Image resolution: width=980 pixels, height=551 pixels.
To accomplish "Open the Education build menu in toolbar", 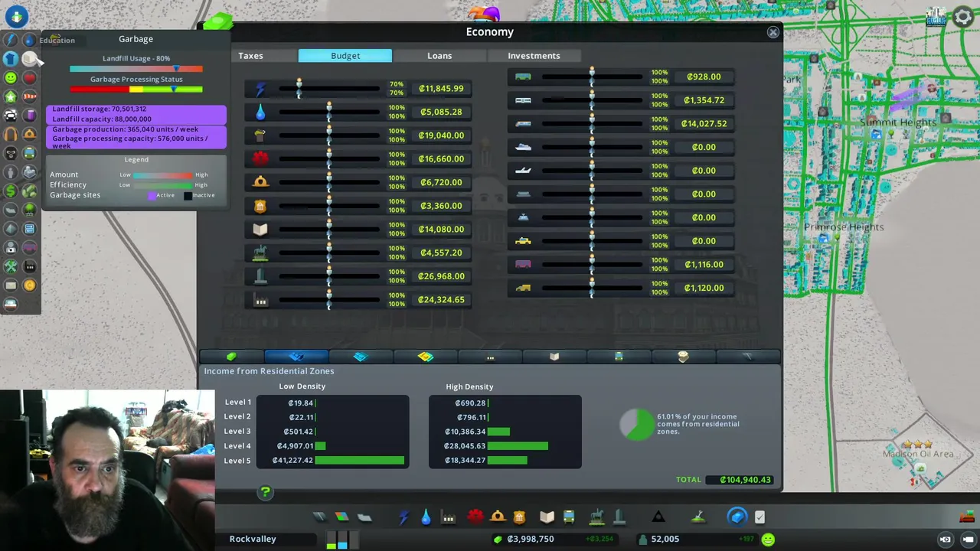I will [547, 517].
